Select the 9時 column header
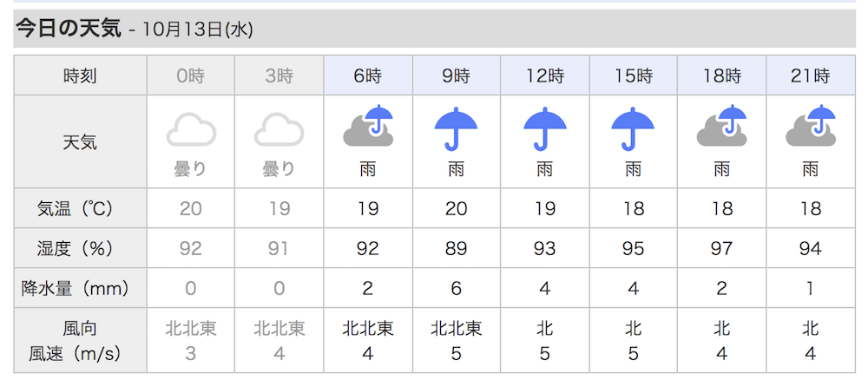868x380 pixels. [x=457, y=75]
